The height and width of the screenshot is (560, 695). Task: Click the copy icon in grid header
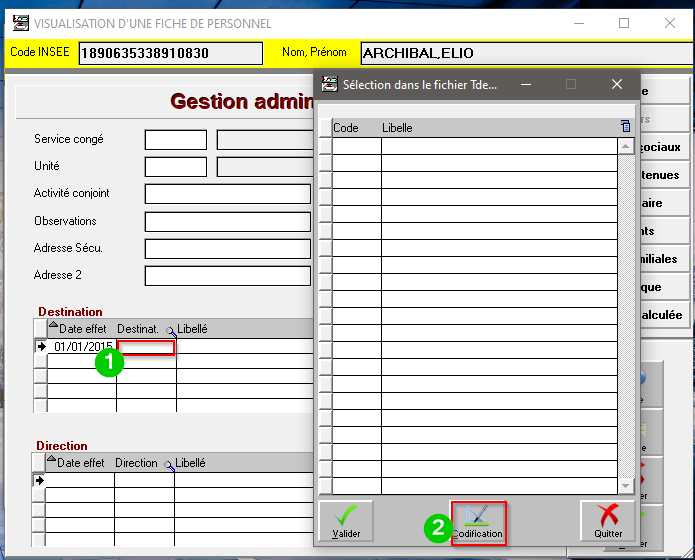(x=626, y=127)
